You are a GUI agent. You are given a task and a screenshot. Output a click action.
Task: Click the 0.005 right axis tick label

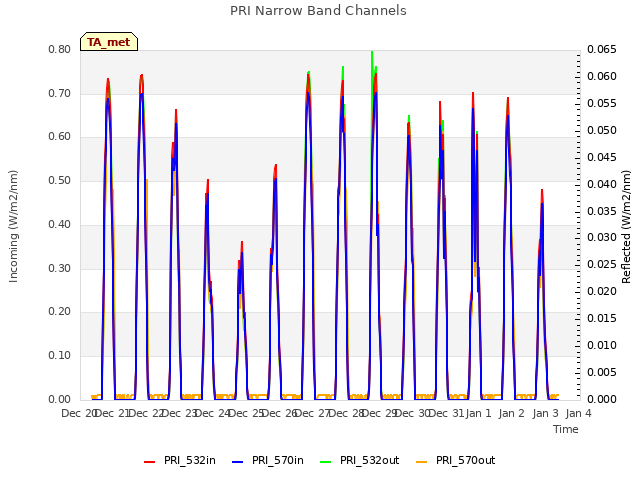602,372
